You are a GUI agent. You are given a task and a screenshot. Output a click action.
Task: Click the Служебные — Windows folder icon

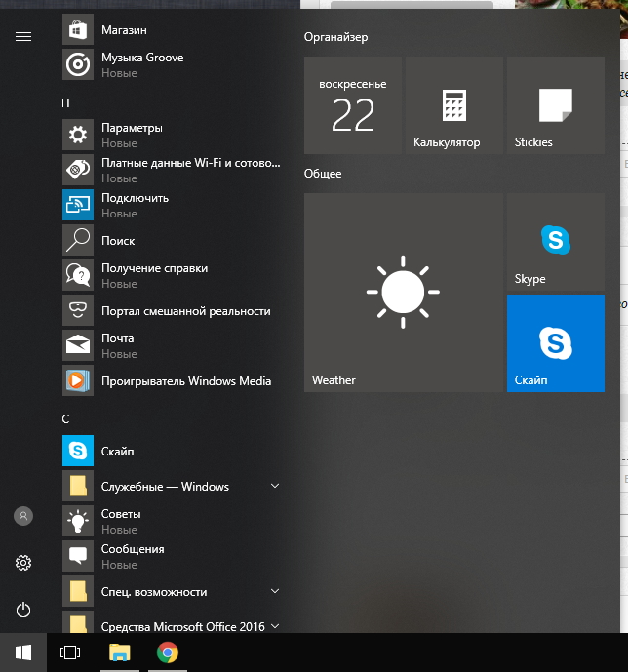(x=78, y=486)
